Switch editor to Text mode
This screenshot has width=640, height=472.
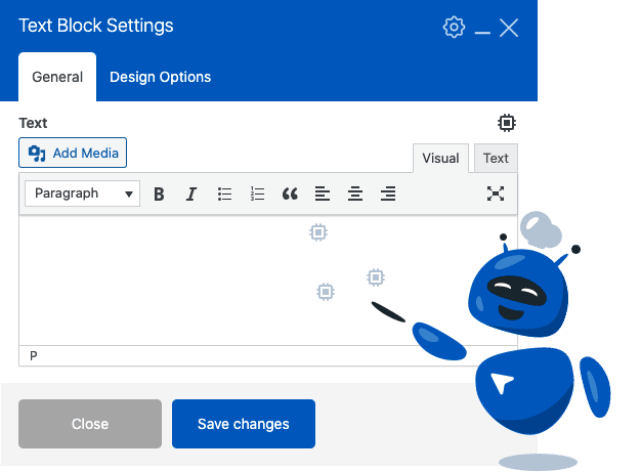(x=495, y=158)
